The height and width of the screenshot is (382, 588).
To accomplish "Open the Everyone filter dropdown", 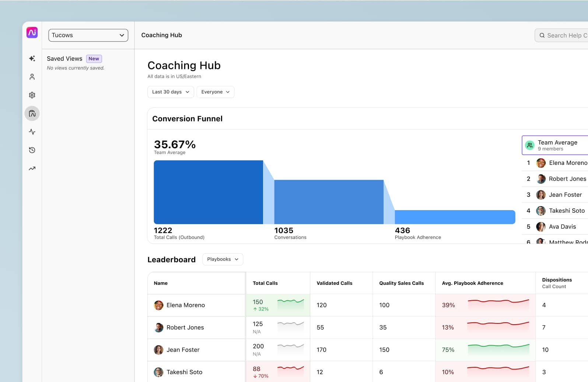I will click(x=215, y=92).
